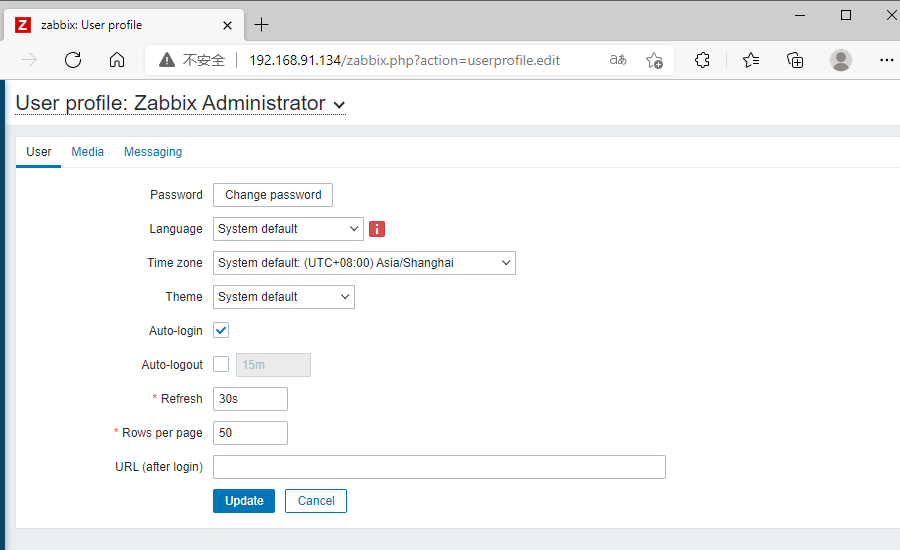Click the Cancel button
900x550 pixels.
(316, 501)
